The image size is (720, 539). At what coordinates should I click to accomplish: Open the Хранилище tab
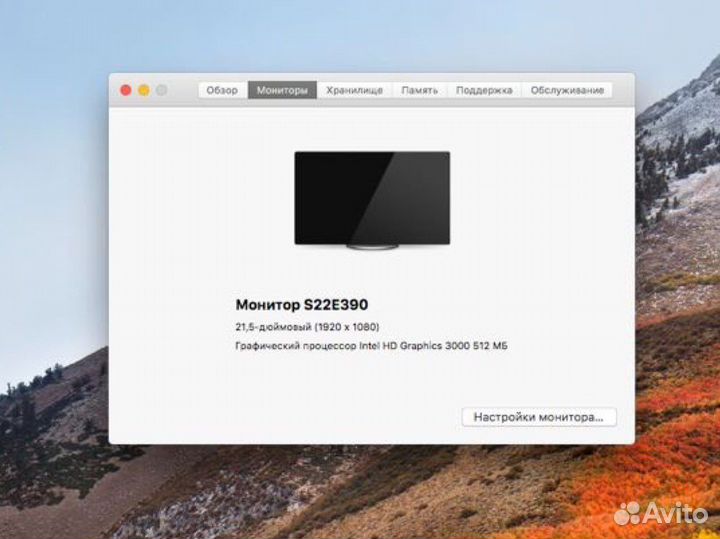(x=354, y=90)
